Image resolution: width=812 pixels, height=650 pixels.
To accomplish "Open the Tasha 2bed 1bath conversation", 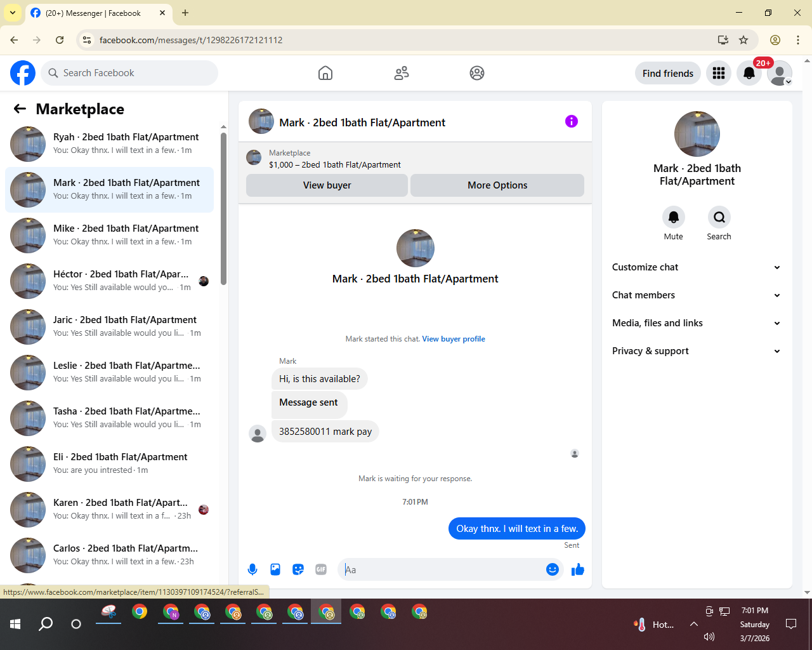I will [109, 418].
